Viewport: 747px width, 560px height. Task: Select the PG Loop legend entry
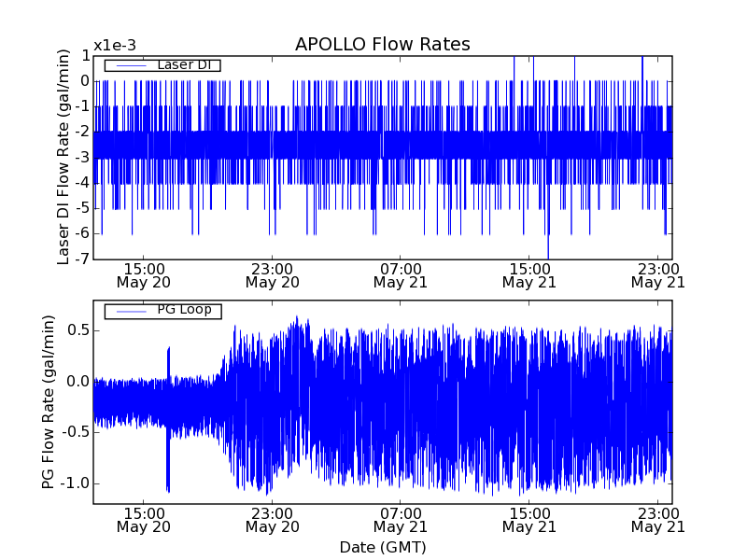[x=162, y=310]
